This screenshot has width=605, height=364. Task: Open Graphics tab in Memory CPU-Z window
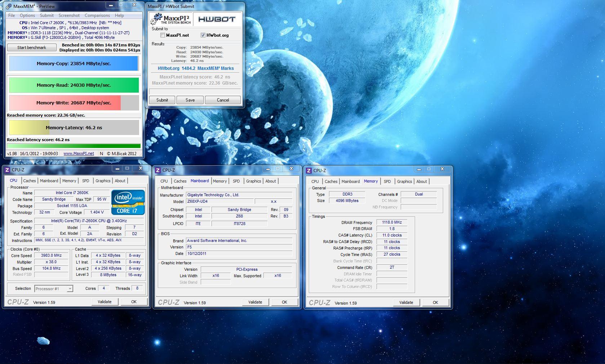(x=405, y=181)
